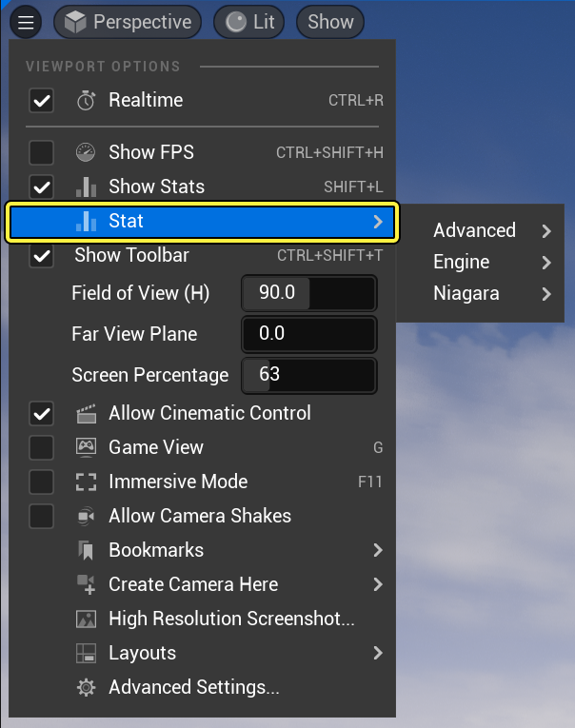Click the Realtime stopwatch icon

coord(87,100)
